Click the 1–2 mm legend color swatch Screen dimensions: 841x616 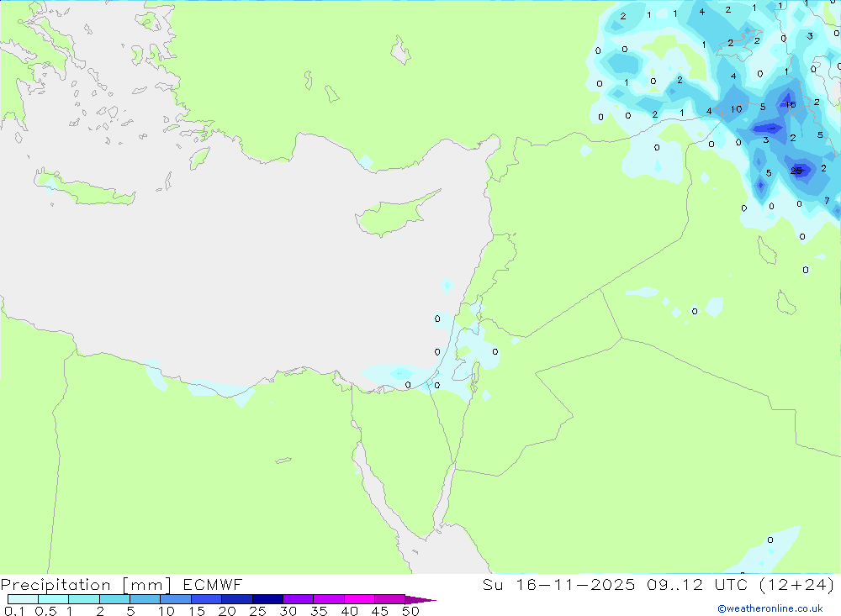[x=84, y=599]
